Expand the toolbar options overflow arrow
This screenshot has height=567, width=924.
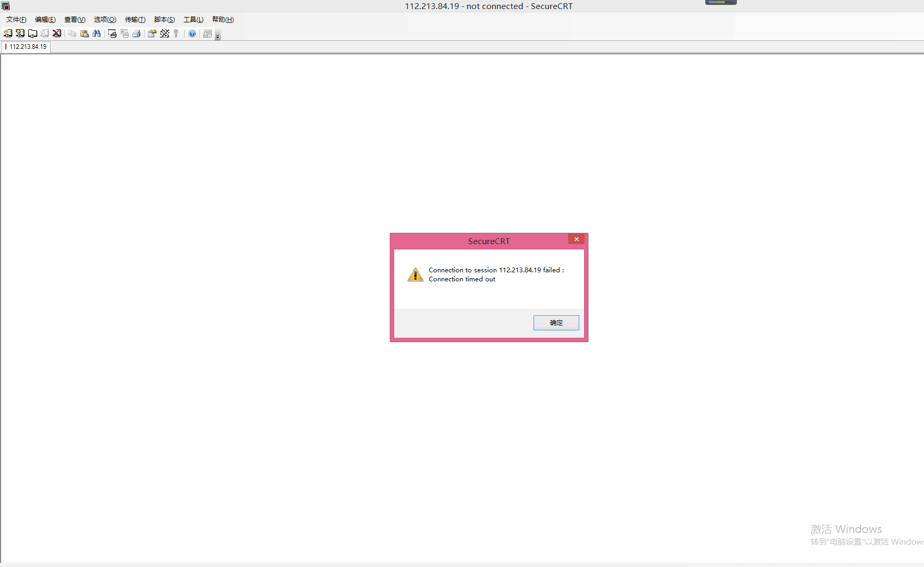point(218,35)
